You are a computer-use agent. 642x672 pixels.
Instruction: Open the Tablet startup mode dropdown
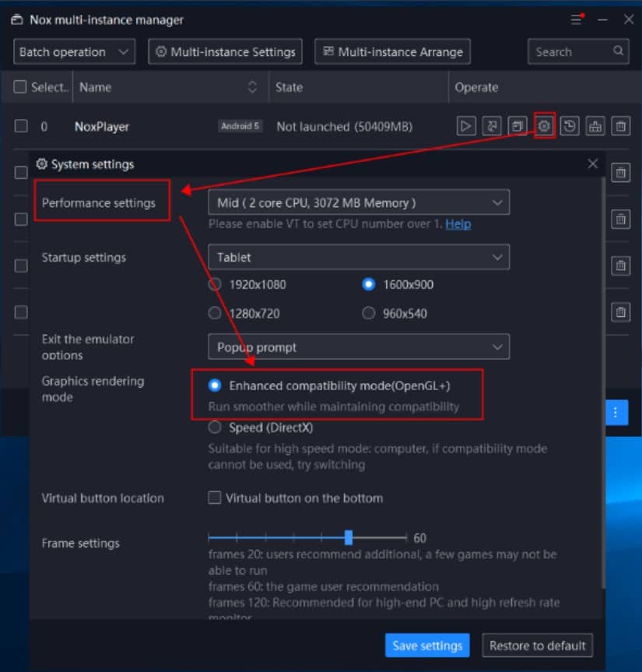[x=359, y=257]
